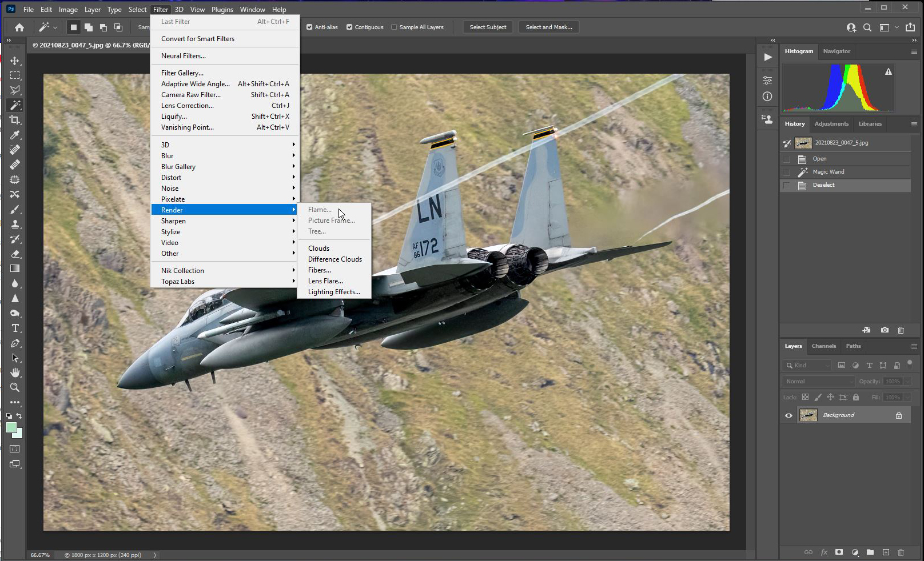This screenshot has width=924, height=561.
Task: Switch to the Channels tab
Action: coord(823,346)
